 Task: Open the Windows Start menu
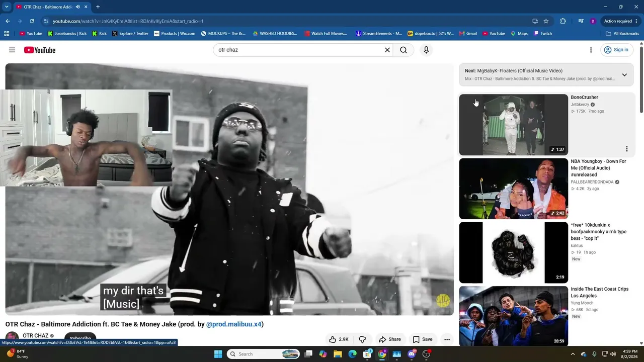218,354
